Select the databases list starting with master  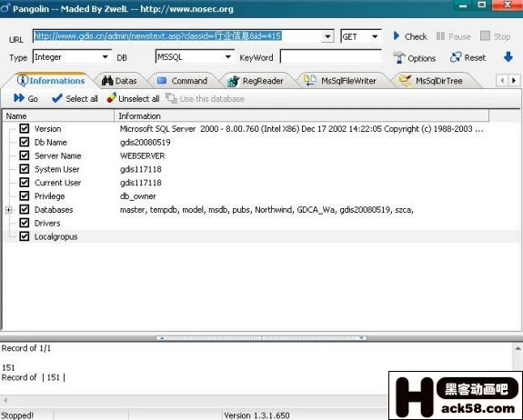coord(267,210)
